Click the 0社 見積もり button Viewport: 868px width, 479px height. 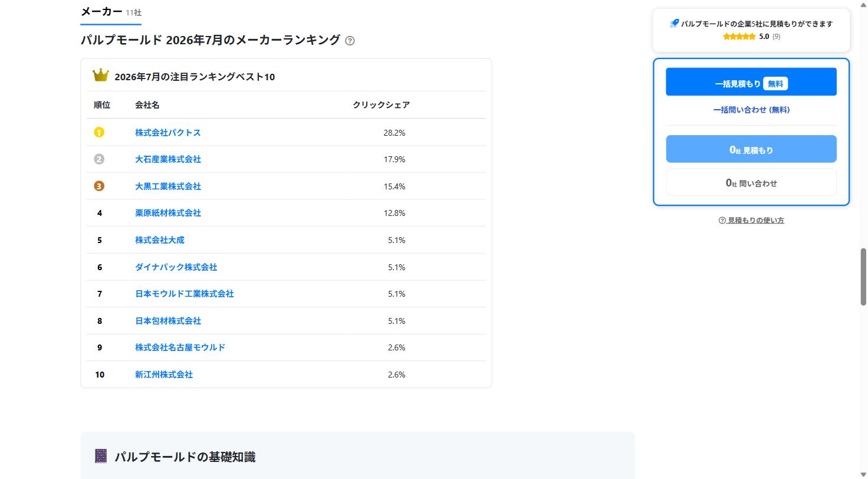(751, 149)
